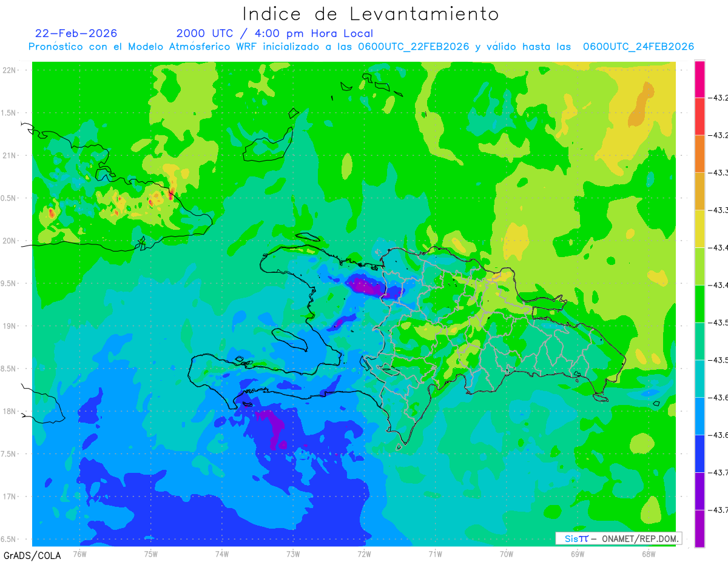Select the "72W" longitude label
728x562 pixels.
coord(364,554)
